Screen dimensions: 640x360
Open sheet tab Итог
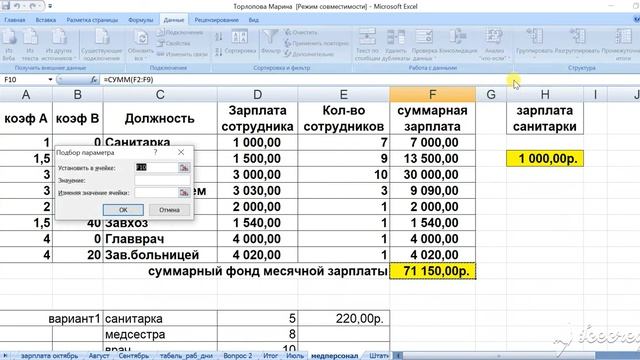[270, 356]
